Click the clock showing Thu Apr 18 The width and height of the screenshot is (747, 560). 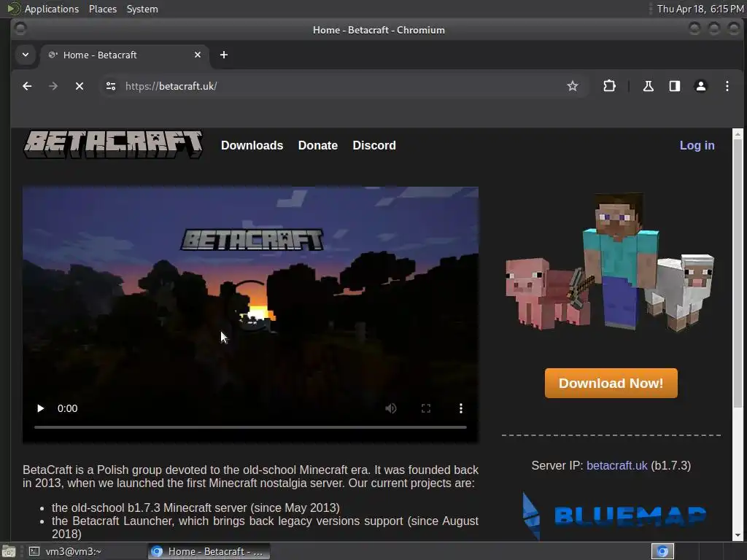(x=700, y=9)
